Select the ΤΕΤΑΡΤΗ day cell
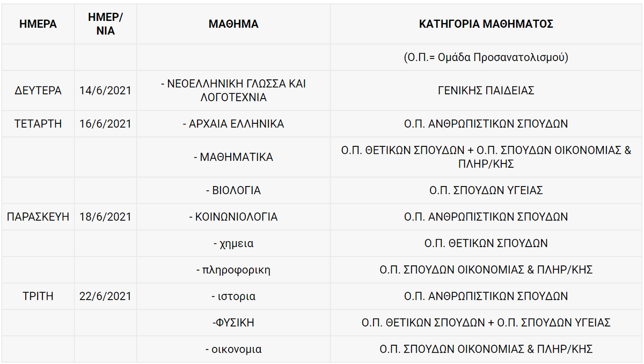644x364 pixels. tap(38, 124)
